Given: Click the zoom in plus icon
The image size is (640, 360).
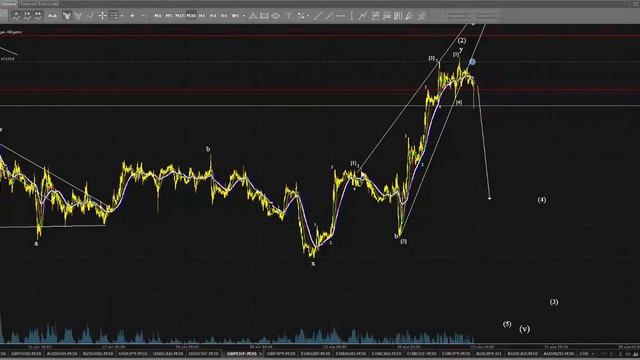Looking at the screenshot, I should pyautogui.click(x=132, y=16).
